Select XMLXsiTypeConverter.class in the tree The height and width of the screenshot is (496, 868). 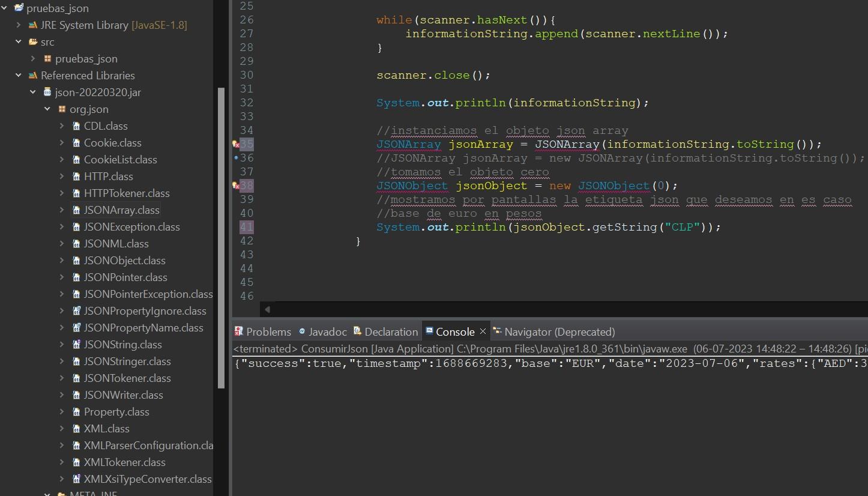[148, 479]
